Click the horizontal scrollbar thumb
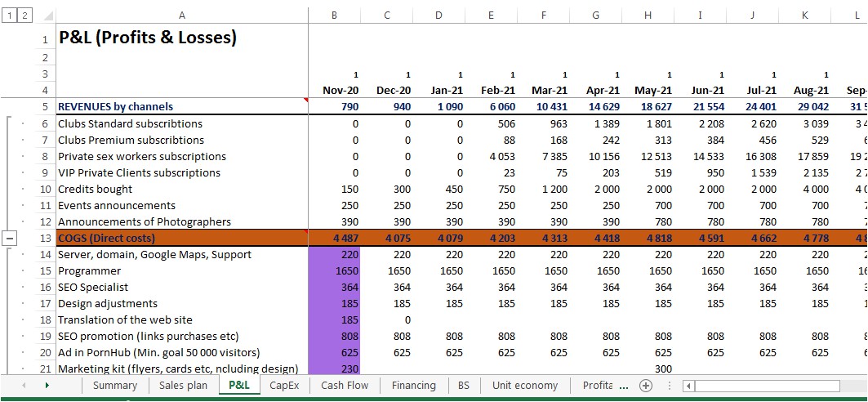The height and width of the screenshot is (402, 868). [x=768, y=386]
